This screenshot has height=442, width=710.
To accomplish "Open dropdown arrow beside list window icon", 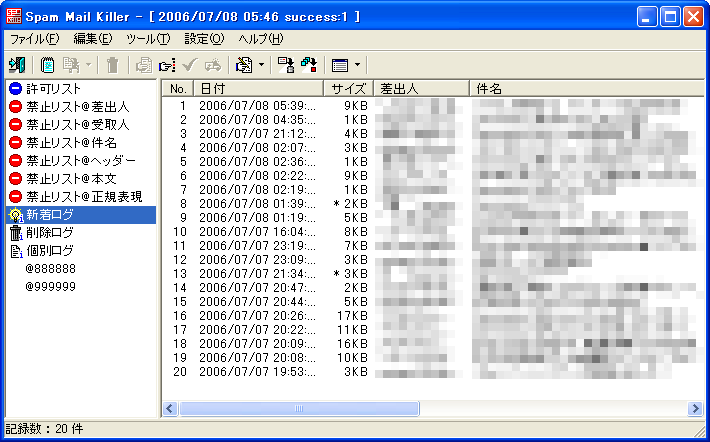I will 357,65.
